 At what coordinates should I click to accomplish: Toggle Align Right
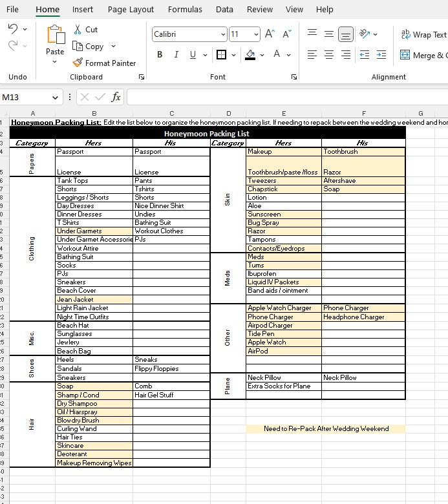coord(346,55)
